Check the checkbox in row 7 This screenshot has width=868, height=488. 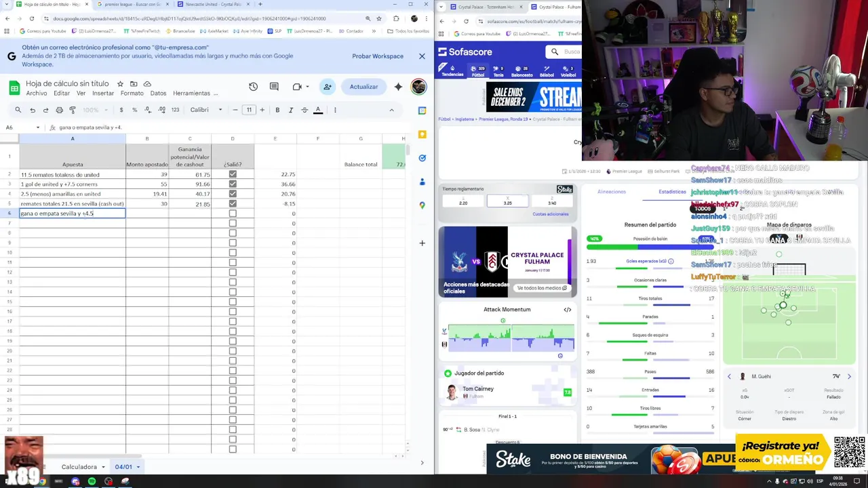click(x=233, y=223)
